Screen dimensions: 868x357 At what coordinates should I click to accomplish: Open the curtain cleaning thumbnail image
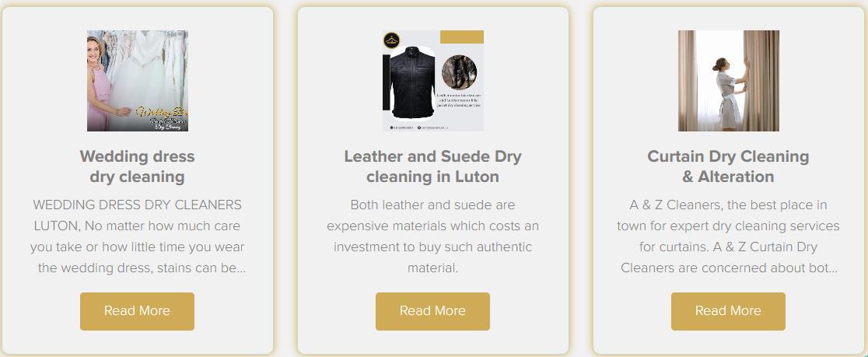729,81
